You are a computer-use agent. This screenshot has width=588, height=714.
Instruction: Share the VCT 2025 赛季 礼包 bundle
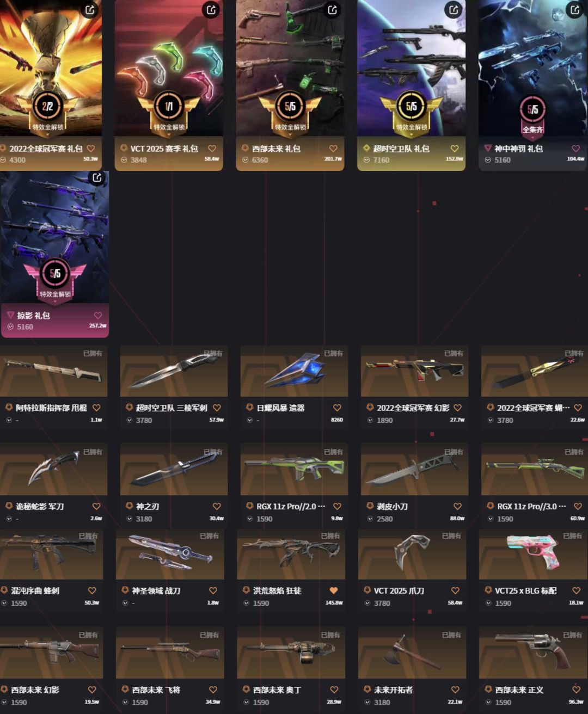[211, 9]
